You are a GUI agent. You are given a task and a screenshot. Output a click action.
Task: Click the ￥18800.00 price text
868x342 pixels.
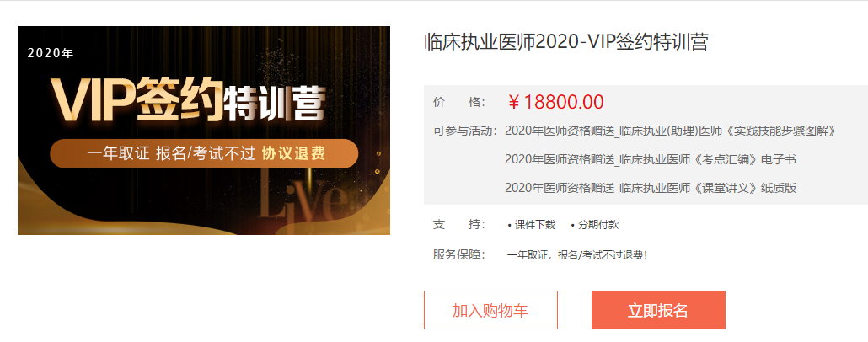[x=555, y=102]
